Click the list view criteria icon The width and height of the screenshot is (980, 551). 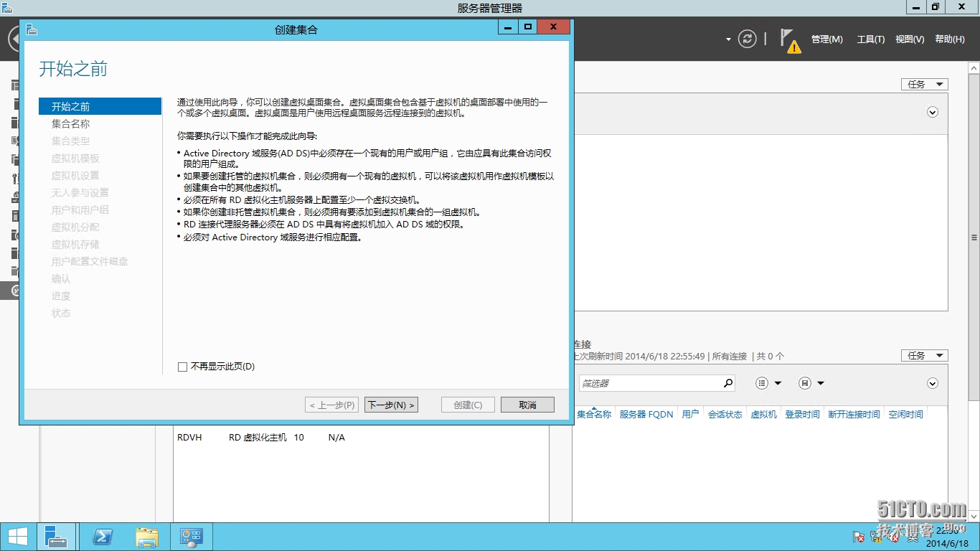coord(762,383)
